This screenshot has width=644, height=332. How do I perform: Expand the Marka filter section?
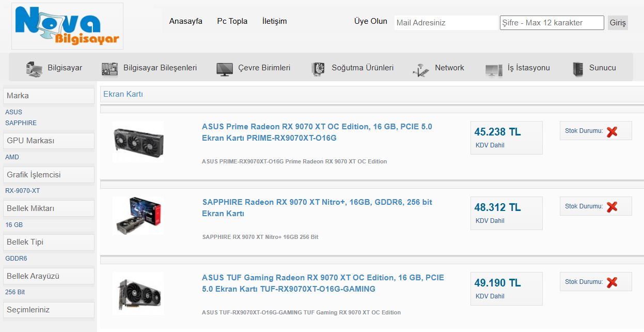[x=49, y=96]
